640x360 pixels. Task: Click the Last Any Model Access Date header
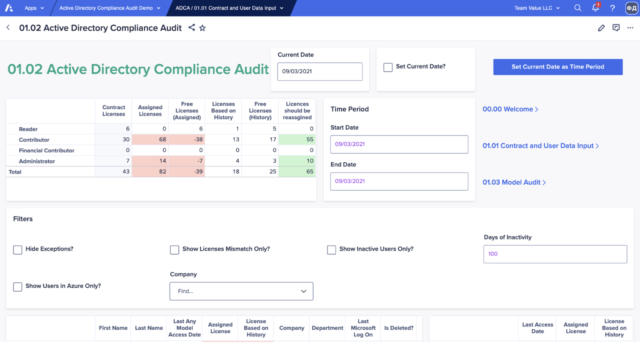(184, 328)
